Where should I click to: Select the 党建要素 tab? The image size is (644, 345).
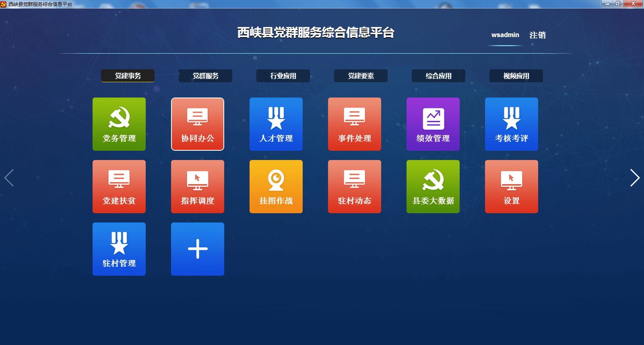click(361, 76)
